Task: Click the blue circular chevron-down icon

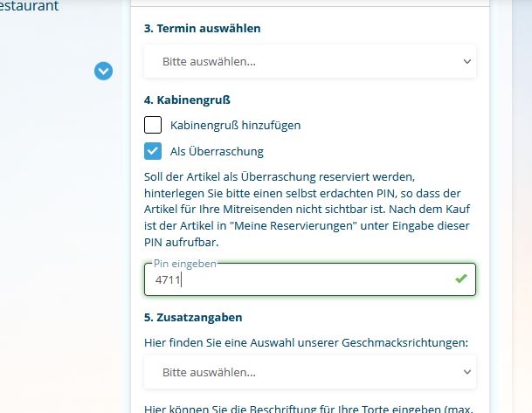Action: pyautogui.click(x=104, y=71)
